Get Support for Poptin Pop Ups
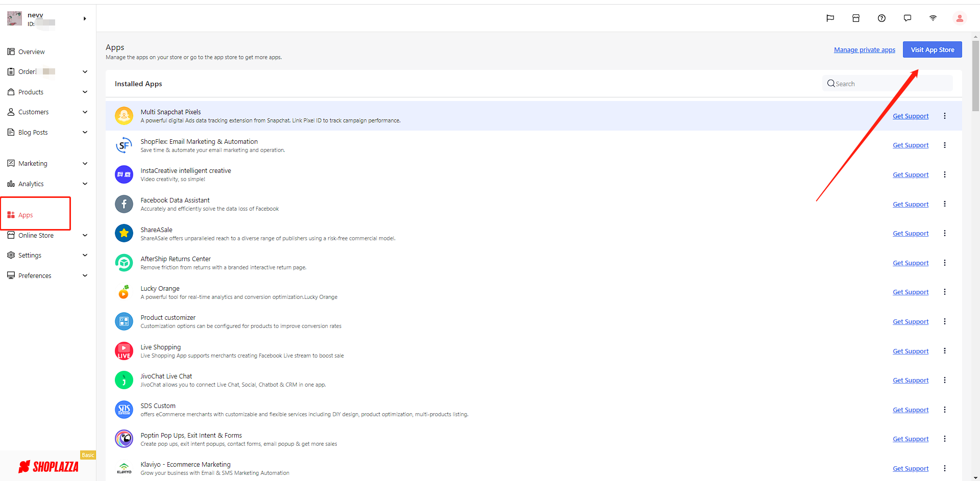The height and width of the screenshot is (481, 980). pyautogui.click(x=911, y=439)
